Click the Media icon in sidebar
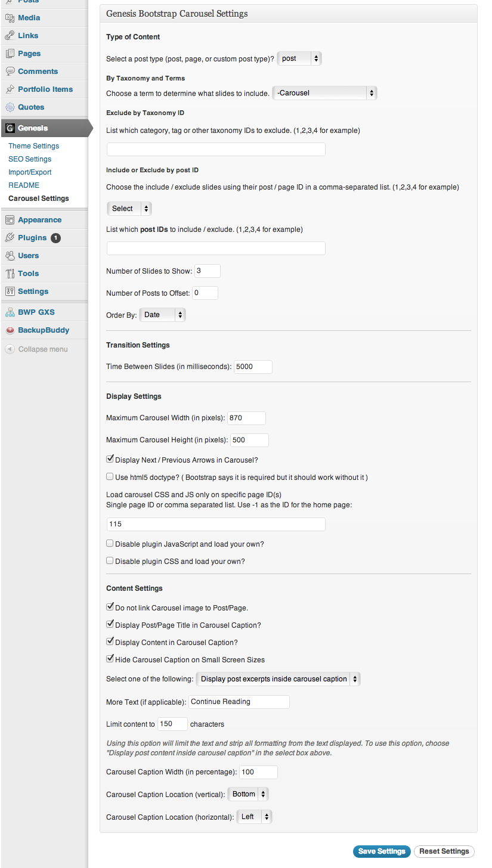This screenshot has height=868, width=492. [x=10, y=18]
